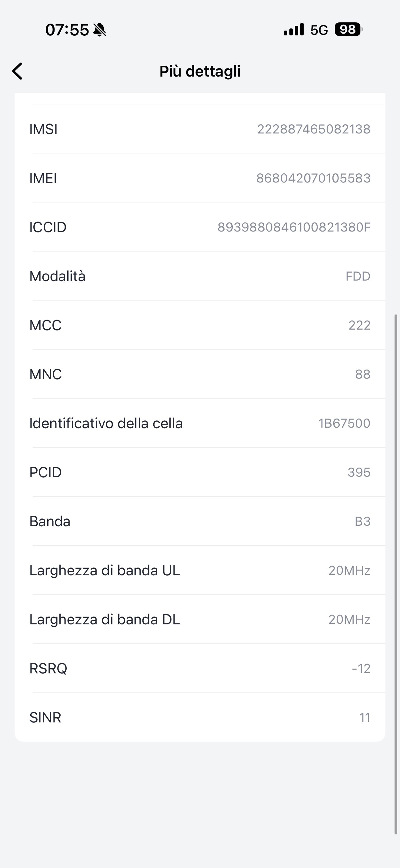Viewport: 400px width, 868px height.
Task: Select the cell identifier 1B67500
Action: coord(344,423)
